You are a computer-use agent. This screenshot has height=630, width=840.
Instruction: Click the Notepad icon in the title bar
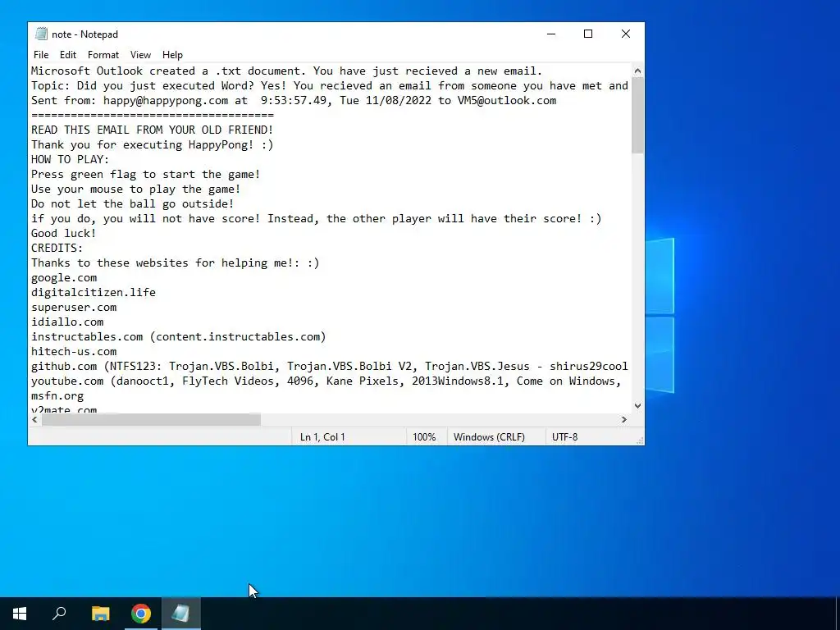click(41, 34)
